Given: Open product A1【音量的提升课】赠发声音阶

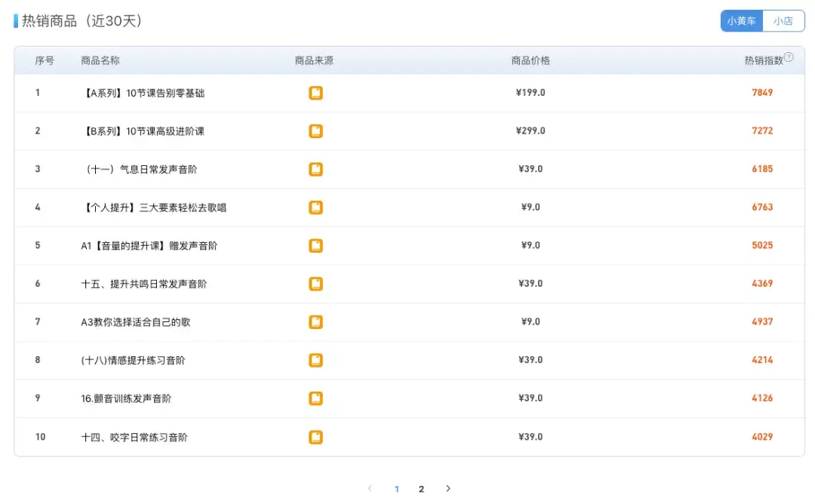Looking at the screenshot, I should [x=149, y=246].
